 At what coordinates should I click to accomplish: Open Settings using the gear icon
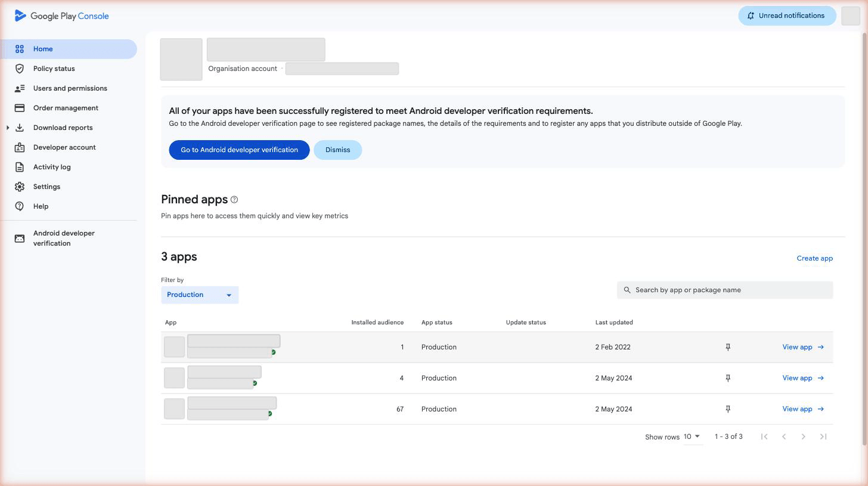click(x=20, y=187)
